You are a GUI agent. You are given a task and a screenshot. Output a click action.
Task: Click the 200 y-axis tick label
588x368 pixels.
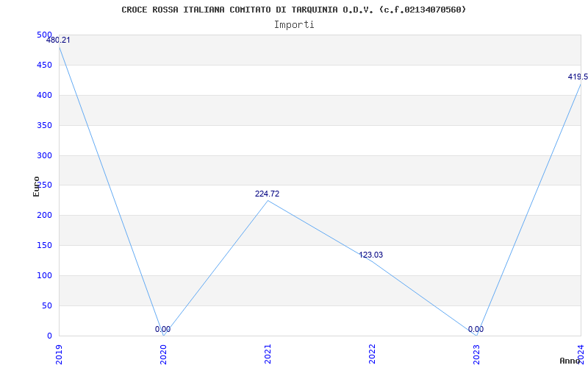[x=44, y=216]
